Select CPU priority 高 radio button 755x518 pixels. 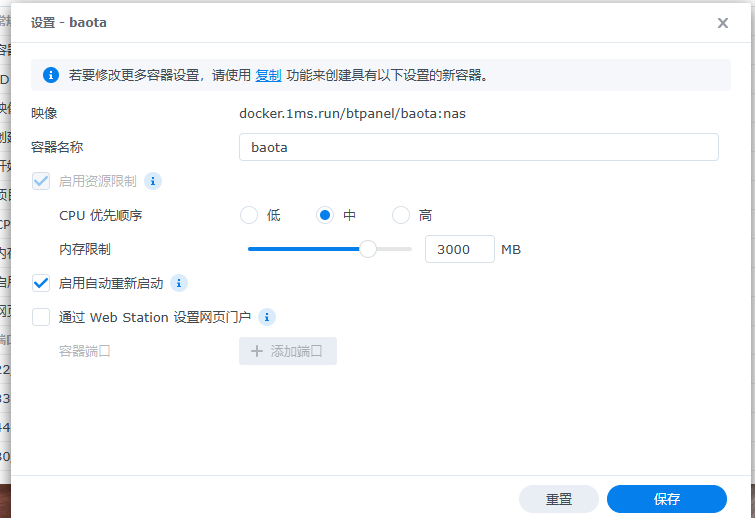(x=401, y=215)
